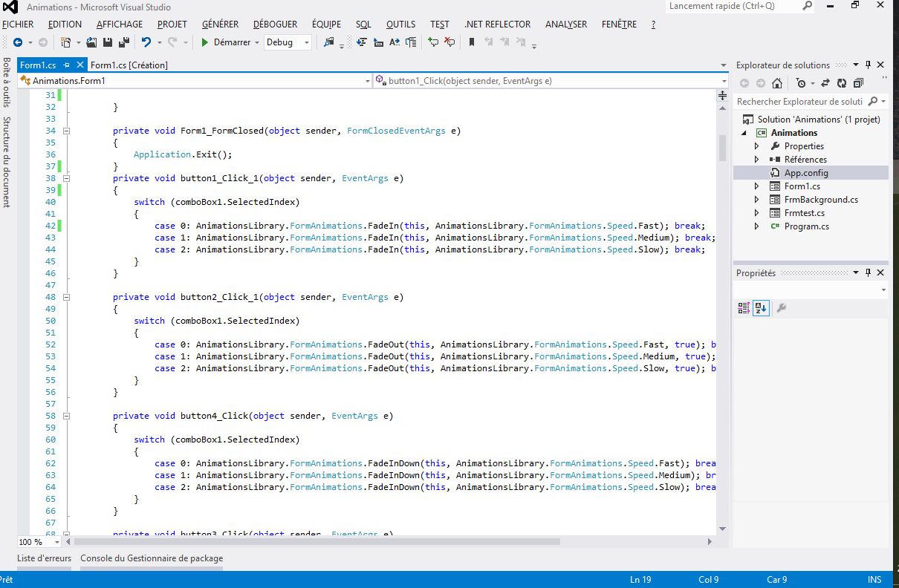Click the Navigate Backward arrow icon
This screenshot has width=899, height=588.
click(17, 42)
